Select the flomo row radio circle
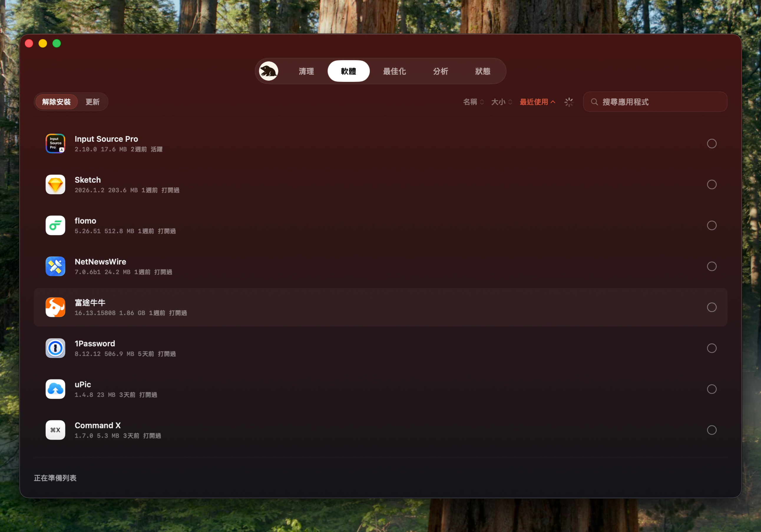Viewport: 761px width, 532px height. tap(712, 225)
